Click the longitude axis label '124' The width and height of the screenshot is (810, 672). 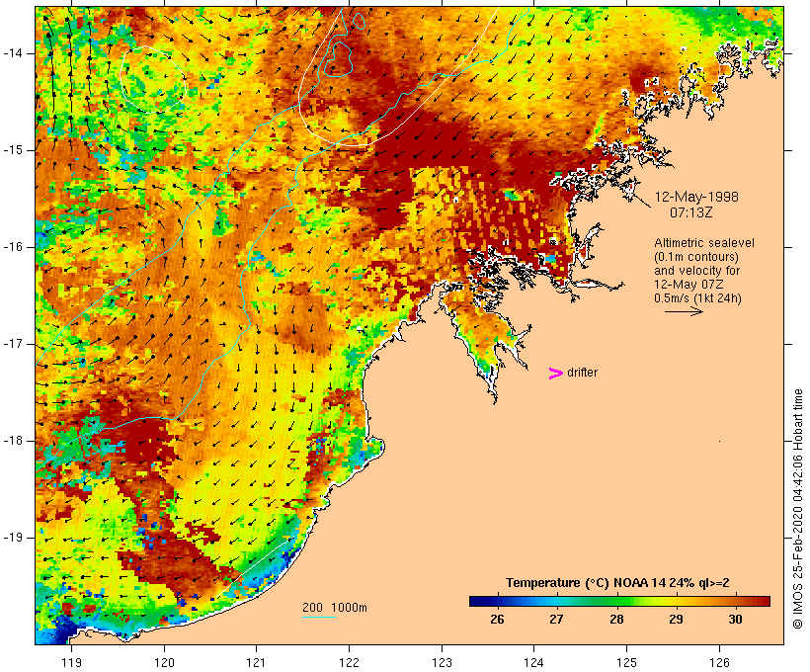coord(534,662)
